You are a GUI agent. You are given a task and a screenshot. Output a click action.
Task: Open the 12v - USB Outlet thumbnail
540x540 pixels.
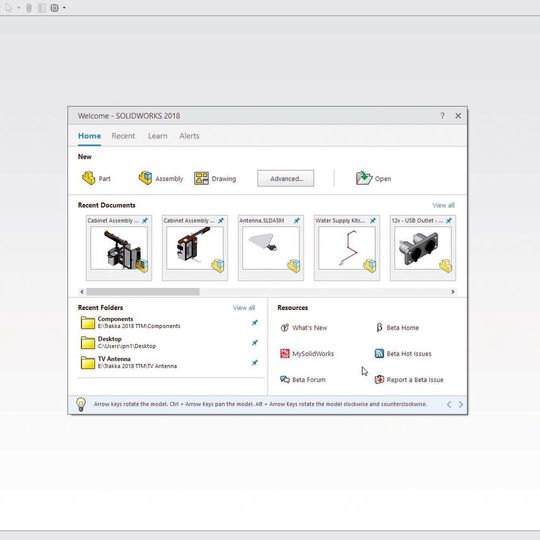click(423, 248)
